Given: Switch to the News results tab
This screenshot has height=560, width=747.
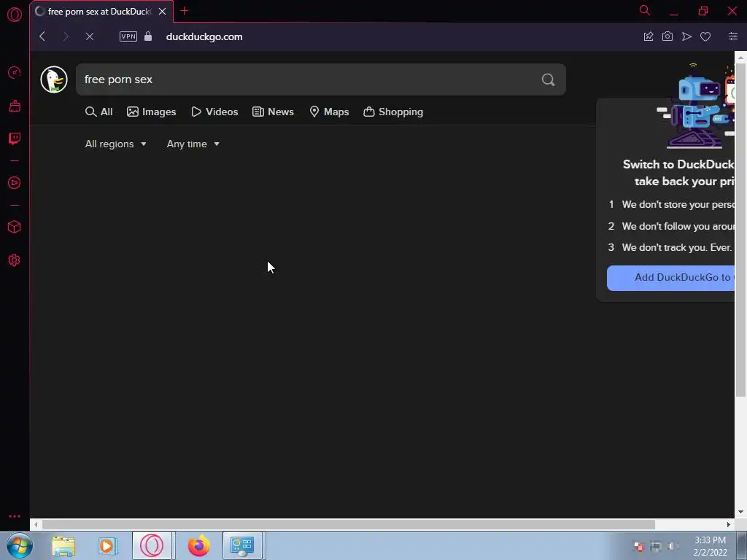Looking at the screenshot, I should coord(273,112).
